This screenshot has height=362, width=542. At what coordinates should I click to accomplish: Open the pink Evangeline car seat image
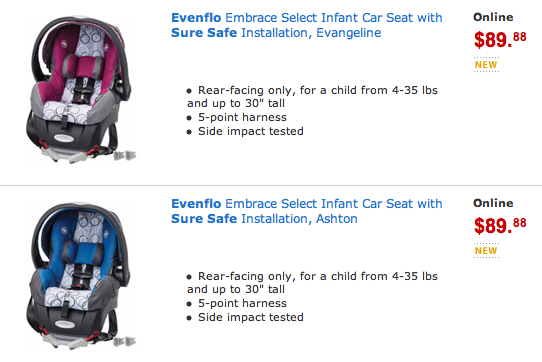(x=81, y=89)
